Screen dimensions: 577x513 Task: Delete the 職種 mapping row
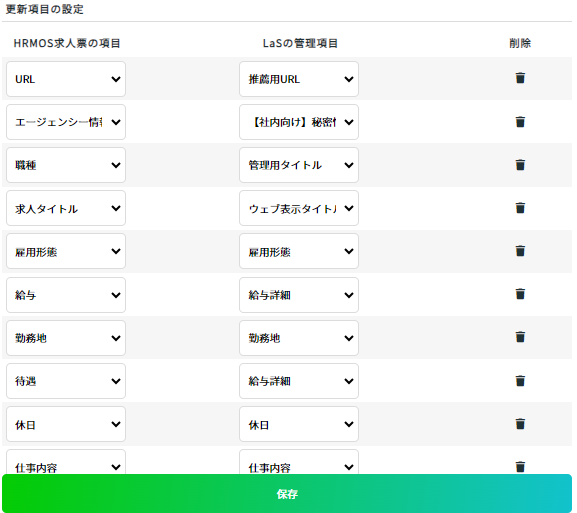point(520,165)
